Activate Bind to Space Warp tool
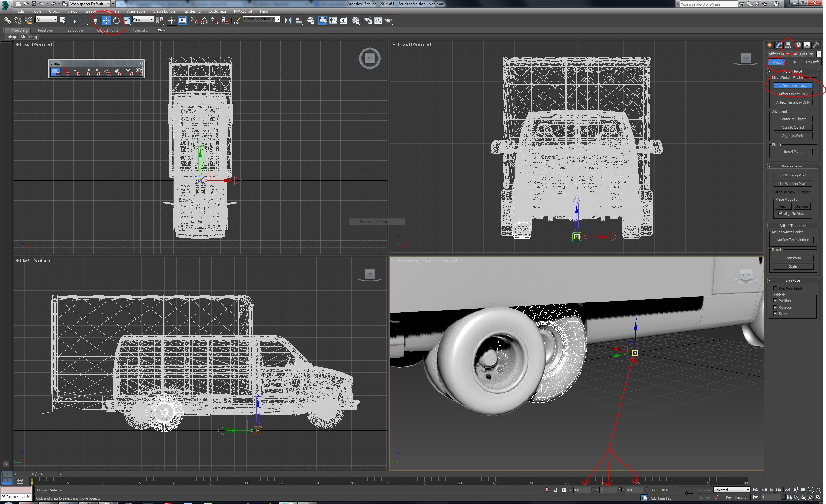Viewport: 826px width, 504px height. click(x=29, y=21)
